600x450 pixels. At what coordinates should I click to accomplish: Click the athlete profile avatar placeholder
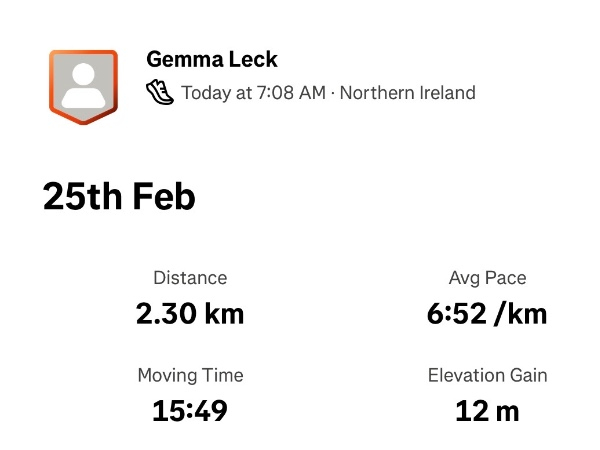[x=84, y=83]
